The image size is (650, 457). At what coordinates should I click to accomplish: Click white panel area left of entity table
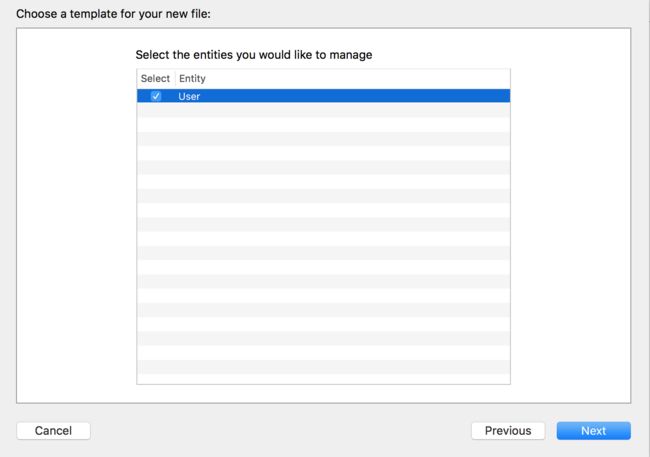click(77, 216)
